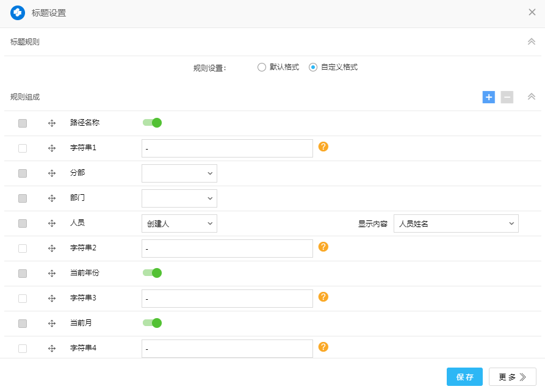Screen dimensions: 545x392
Task: Click the 更多 button
Action: click(512, 377)
